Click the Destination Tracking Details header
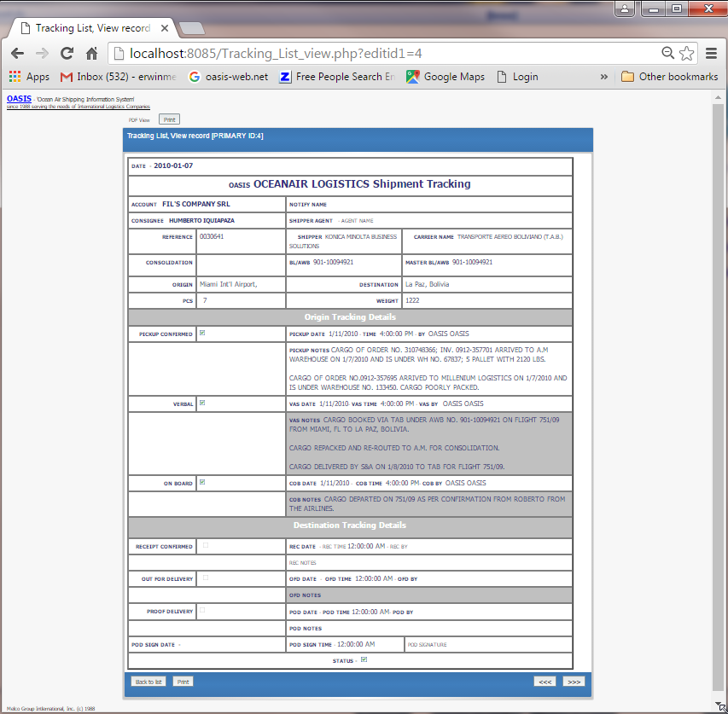The width and height of the screenshot is (728, 714). [x=350, y=525]
